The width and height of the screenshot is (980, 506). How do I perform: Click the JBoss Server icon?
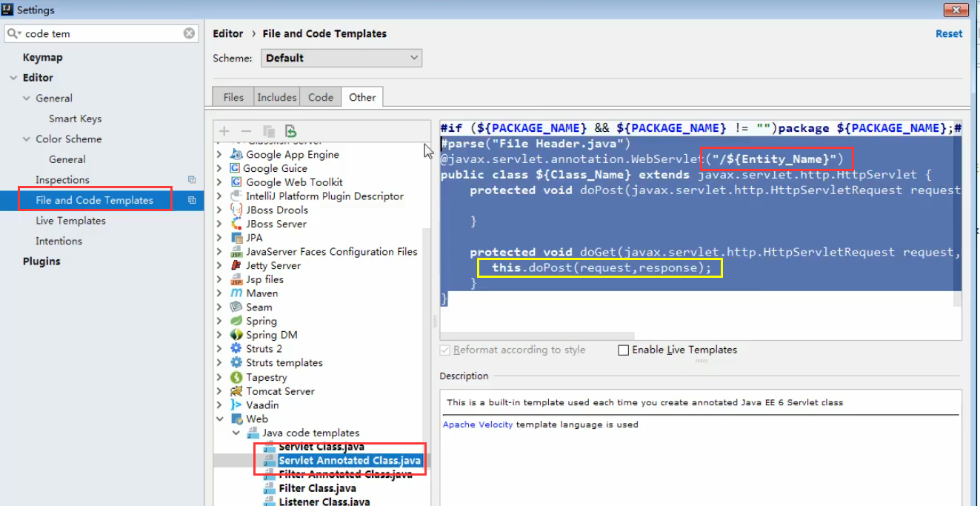(x=236, y=224)
